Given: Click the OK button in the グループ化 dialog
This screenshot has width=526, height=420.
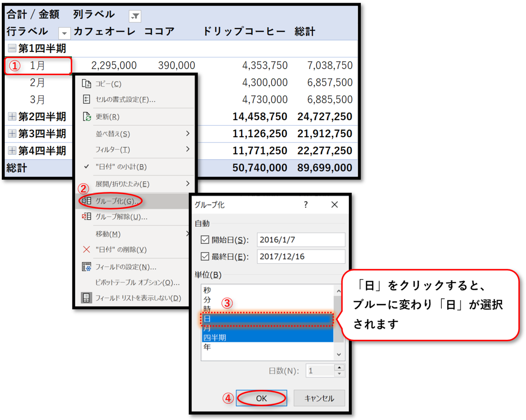Looking at the screenshot, I should (x=262, y=398).
